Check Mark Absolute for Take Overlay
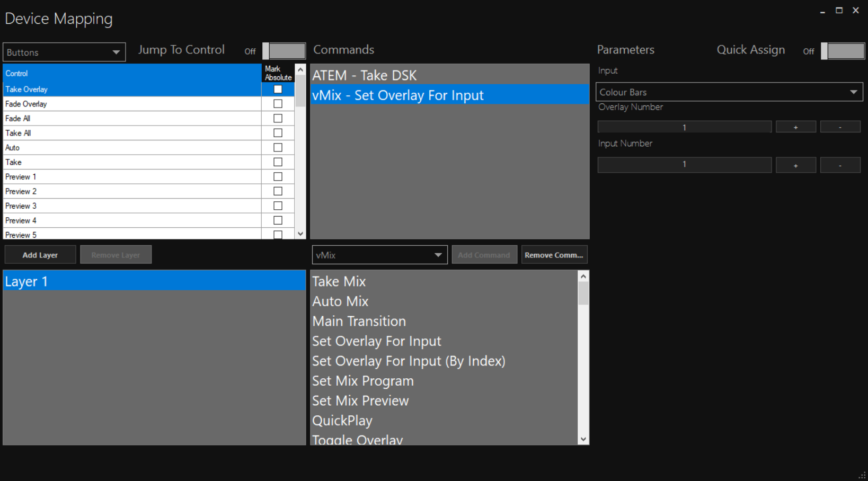The width and height of the screenshot is (868, 481). click(278, 89)
